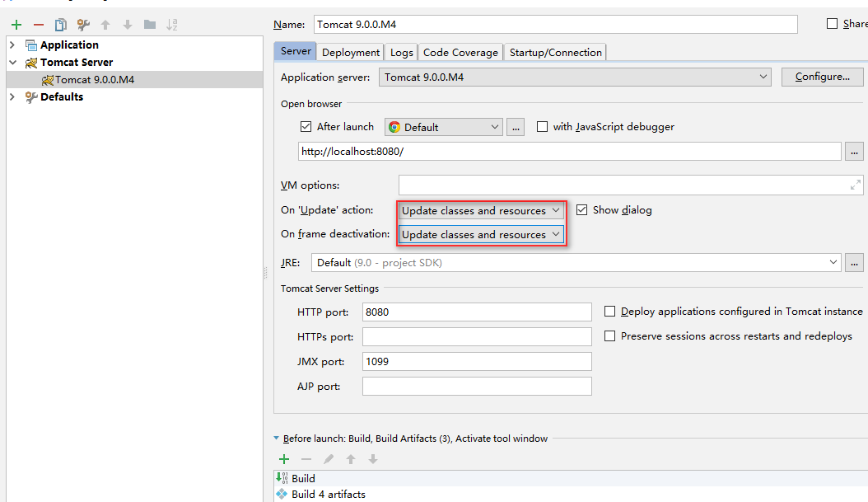Focus the HTTP port field
The width and height of the screenshot is (868, 502).
(x=477, y=312)
